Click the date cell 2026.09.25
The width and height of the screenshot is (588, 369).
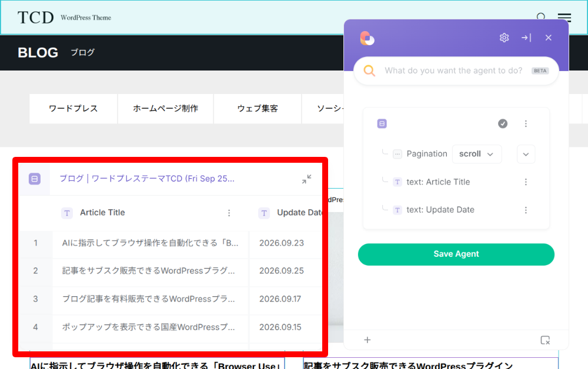click(282, 271)
